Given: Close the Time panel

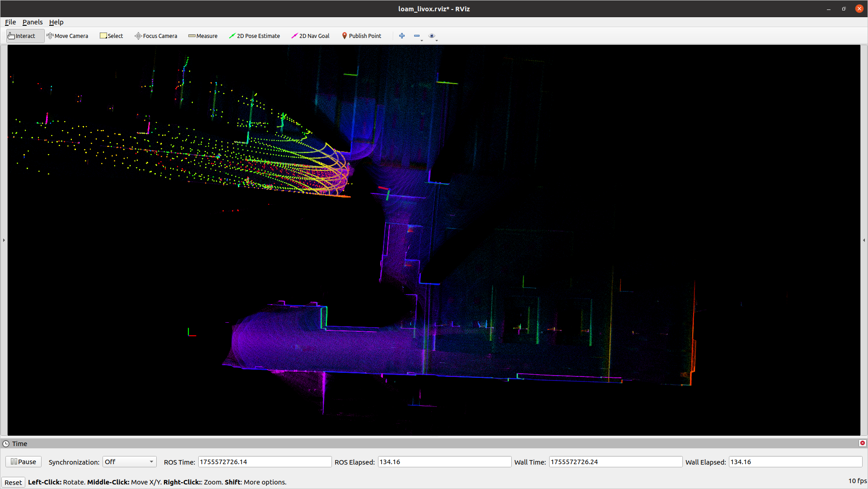Looking at the screenshot, I should [862, 443].
